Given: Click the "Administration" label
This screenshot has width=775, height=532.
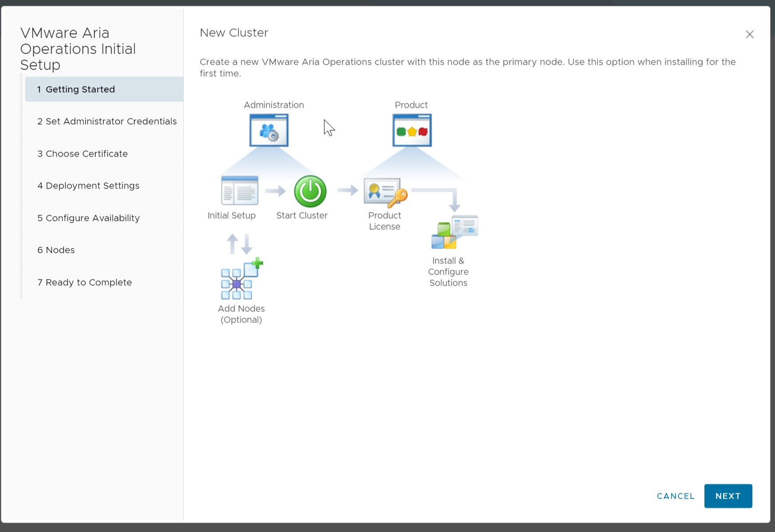Looking at the screenshot, I should [x=274, y=105].
